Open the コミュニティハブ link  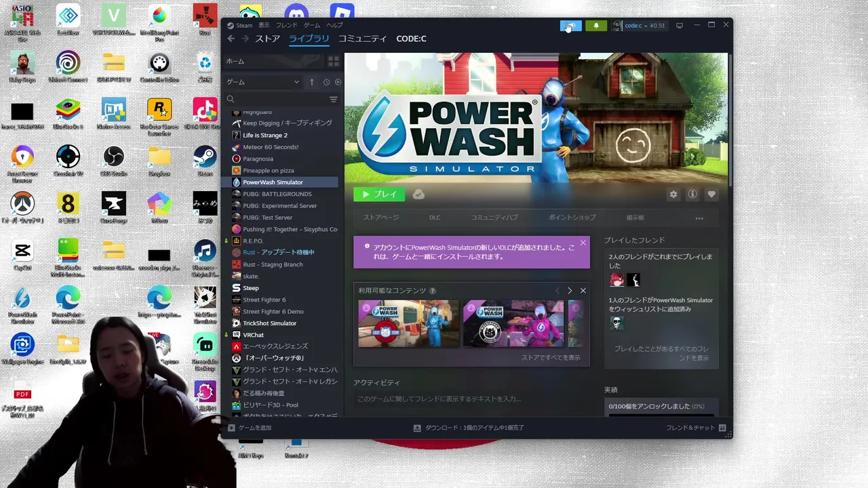[494, 218]
